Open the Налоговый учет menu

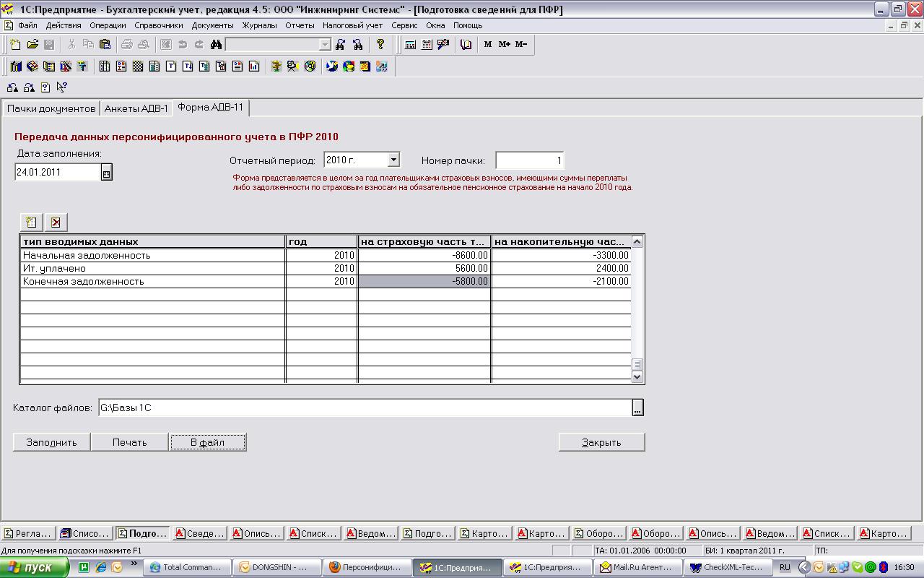tap(352, 25)
